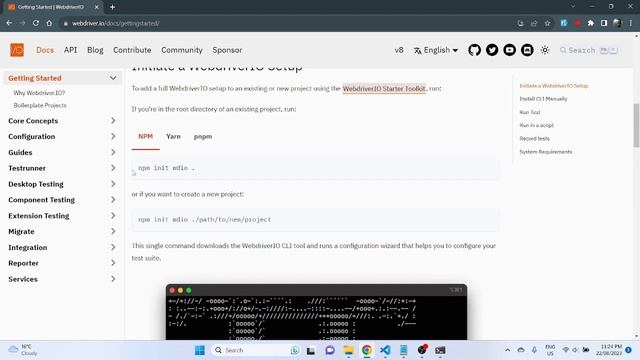Go to the API nav item
Screen dimensions: 640x360
tap(70, 50)
